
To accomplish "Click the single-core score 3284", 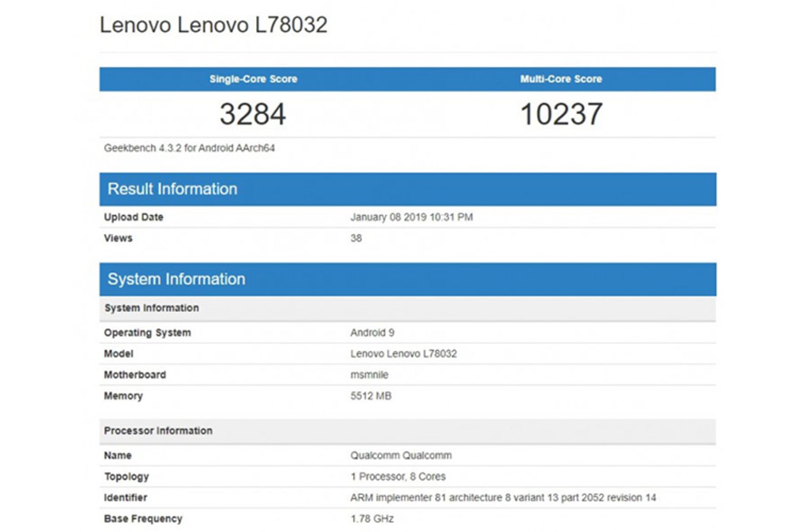I will (x=253, y=114).
